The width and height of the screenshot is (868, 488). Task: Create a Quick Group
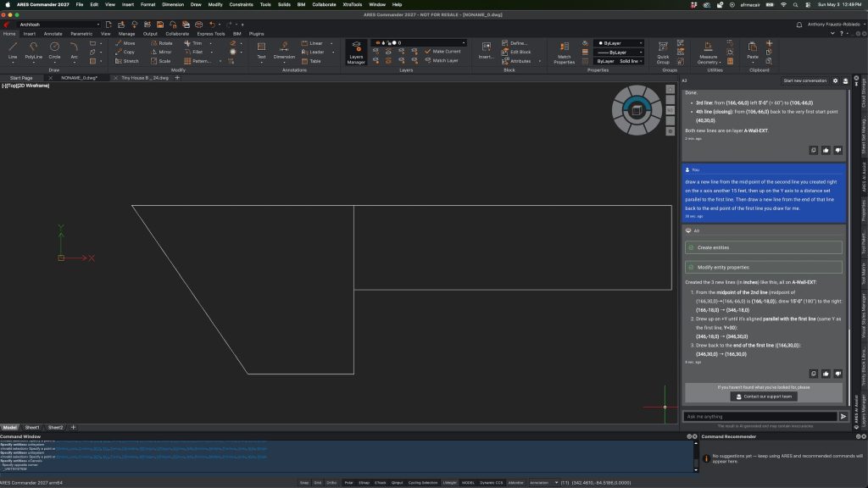pyautogui.click(x=663, y=53)
